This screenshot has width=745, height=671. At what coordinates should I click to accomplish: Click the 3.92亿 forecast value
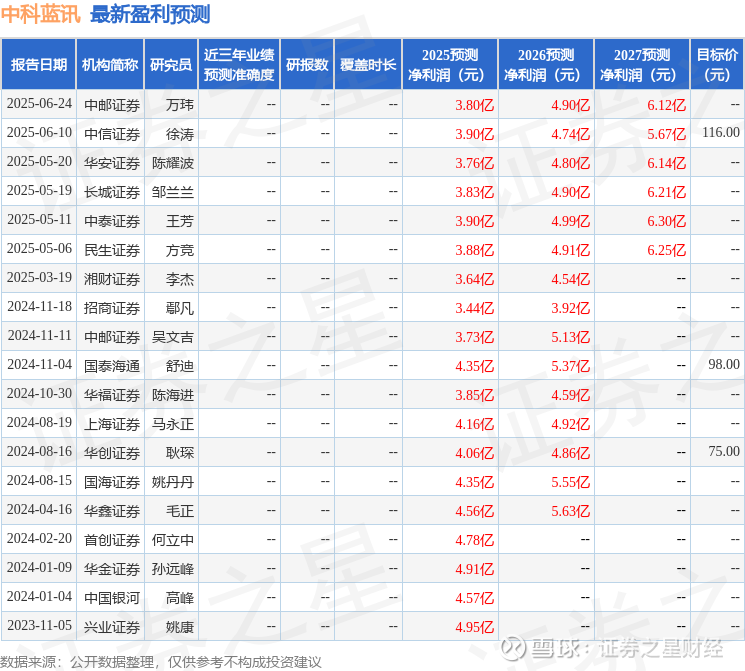pos(571,308)
